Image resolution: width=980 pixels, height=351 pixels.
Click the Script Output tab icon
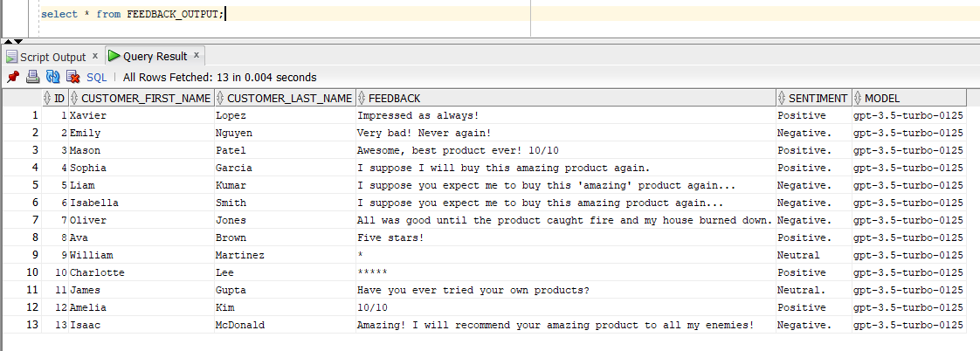click(11, 57)
